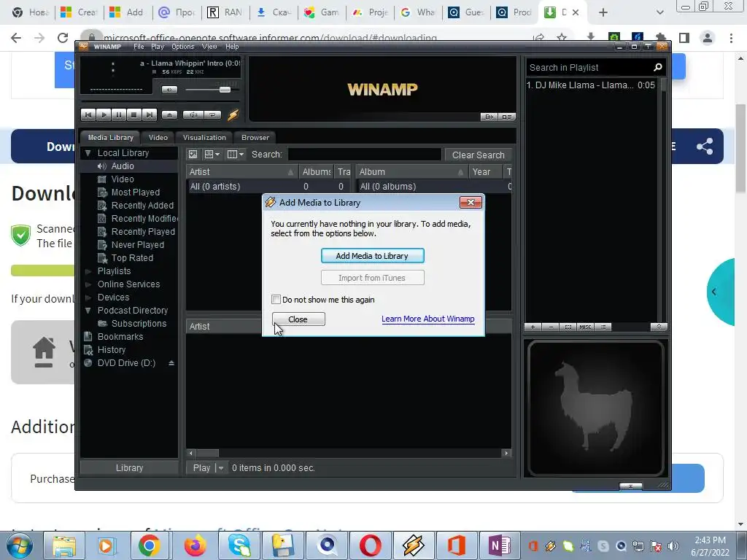Click the volume slider handle
Image resolution: width=747 pixels, height=560 pixels.
[225, 90]
